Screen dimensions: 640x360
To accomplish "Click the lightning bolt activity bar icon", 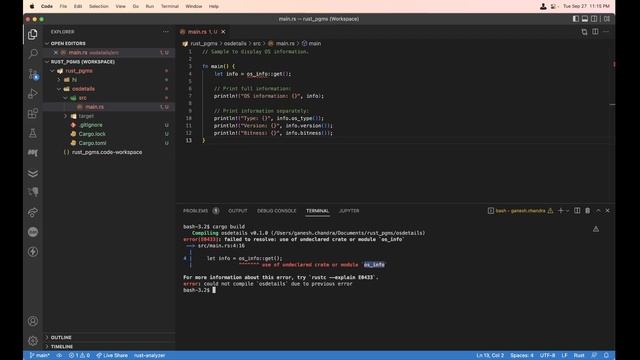I will tap(33, 252).
